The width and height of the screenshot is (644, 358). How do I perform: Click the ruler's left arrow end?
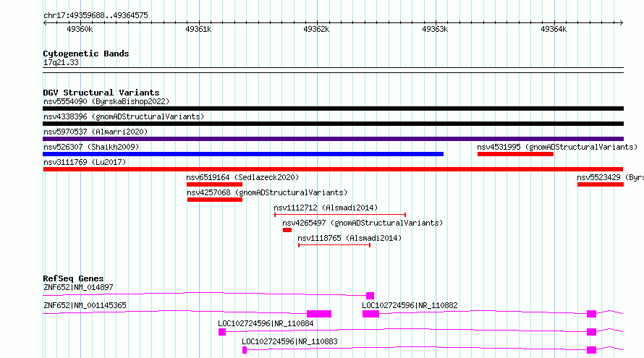[x=45, y=22]
